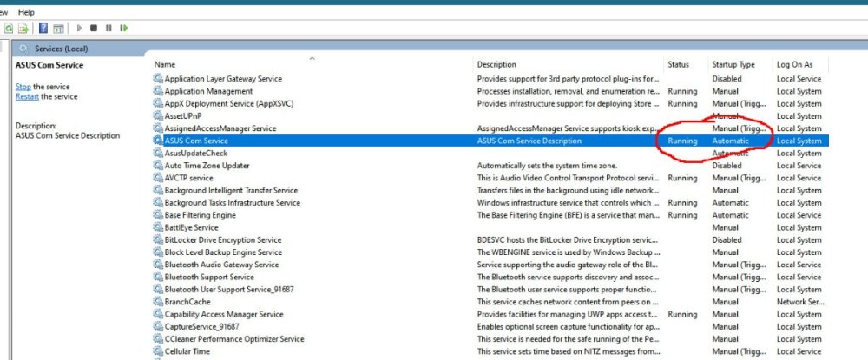Select the Base Filtering Engine name

(201, 215)
